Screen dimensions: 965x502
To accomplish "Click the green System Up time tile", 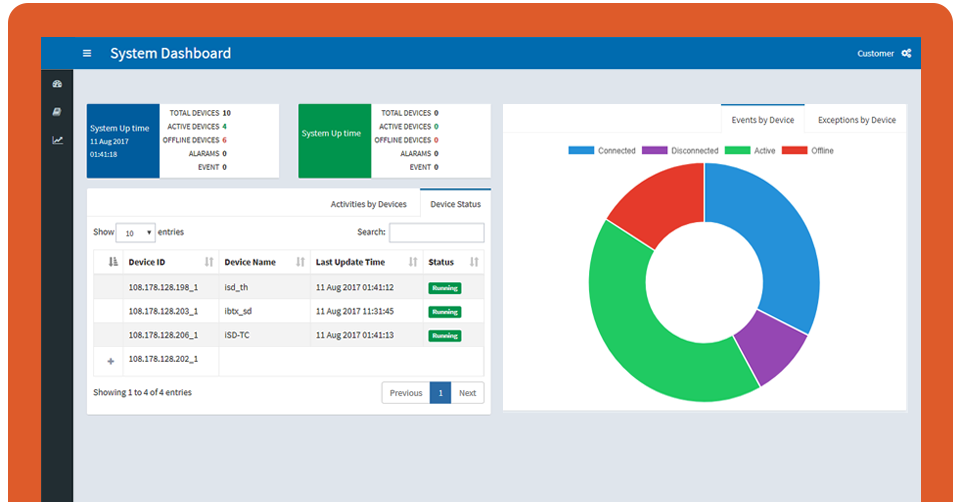I will coord(335,141).
